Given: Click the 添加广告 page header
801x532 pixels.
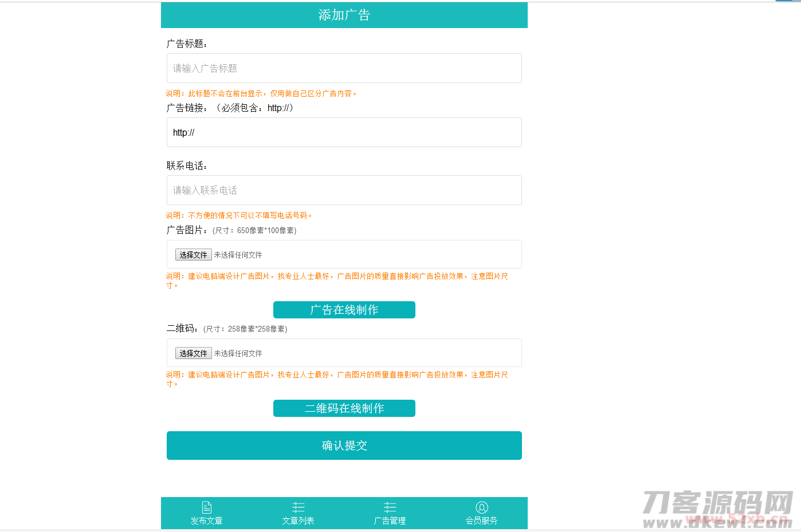Looking at the screenshot, I should coord(344,15).
